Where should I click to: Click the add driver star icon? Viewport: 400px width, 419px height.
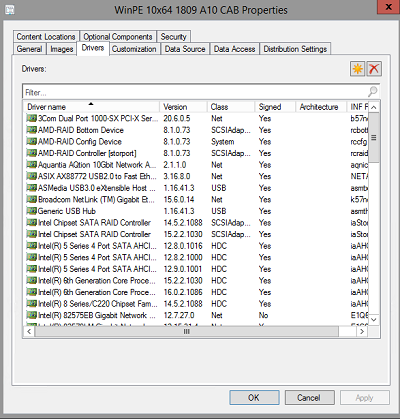357,69
